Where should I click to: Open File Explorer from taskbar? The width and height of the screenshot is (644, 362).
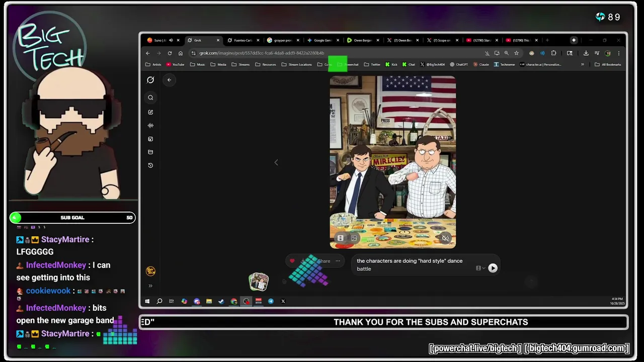[x=209, y=301]
